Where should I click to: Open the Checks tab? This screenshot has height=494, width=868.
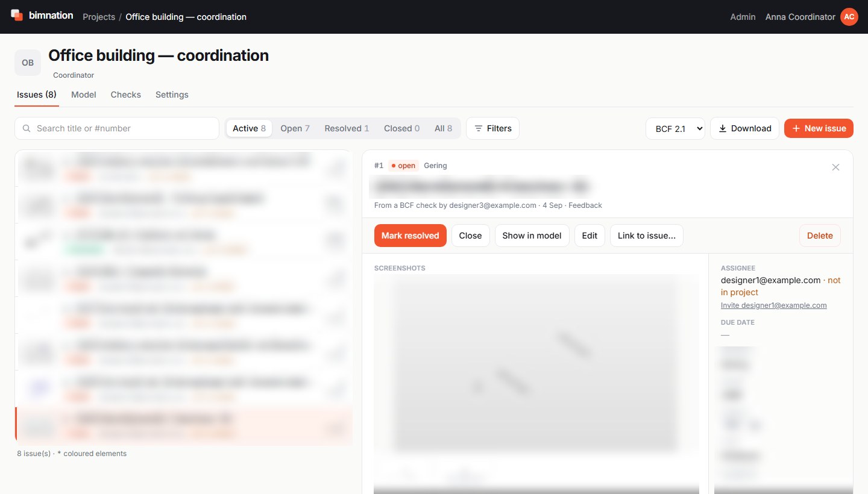[x=126, y=95]
